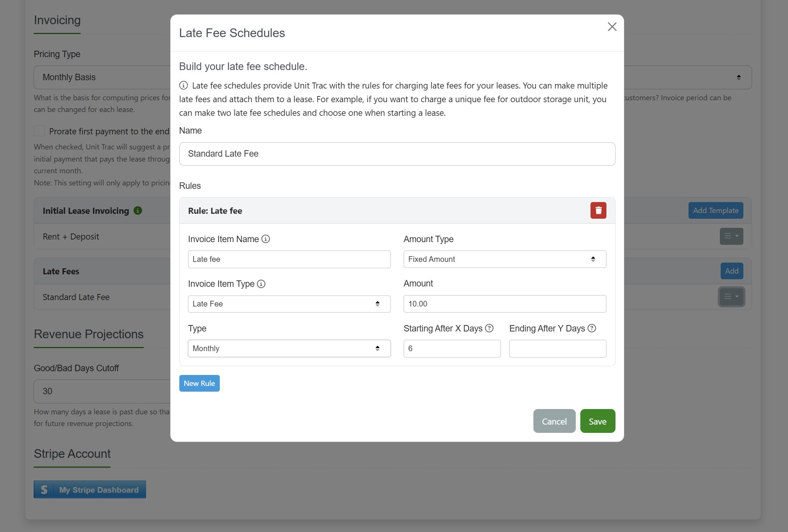Open the Amount Type dropdown

pyautogui.click(x=504, y=259)
